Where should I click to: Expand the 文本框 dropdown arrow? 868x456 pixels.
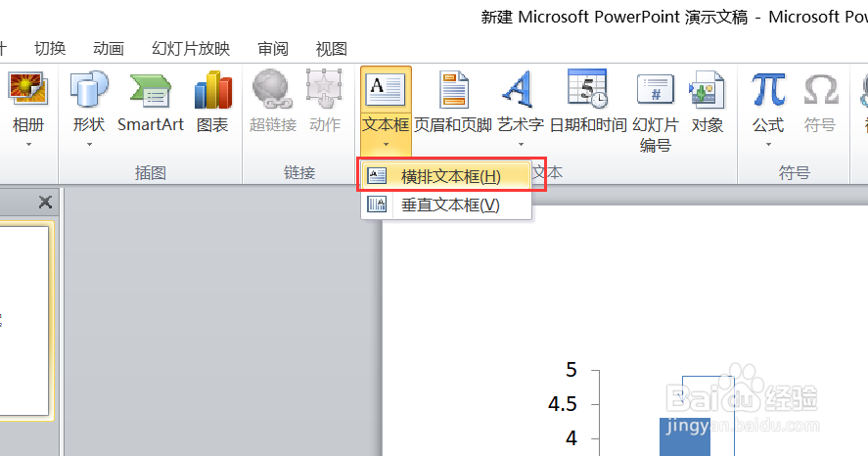386,145
